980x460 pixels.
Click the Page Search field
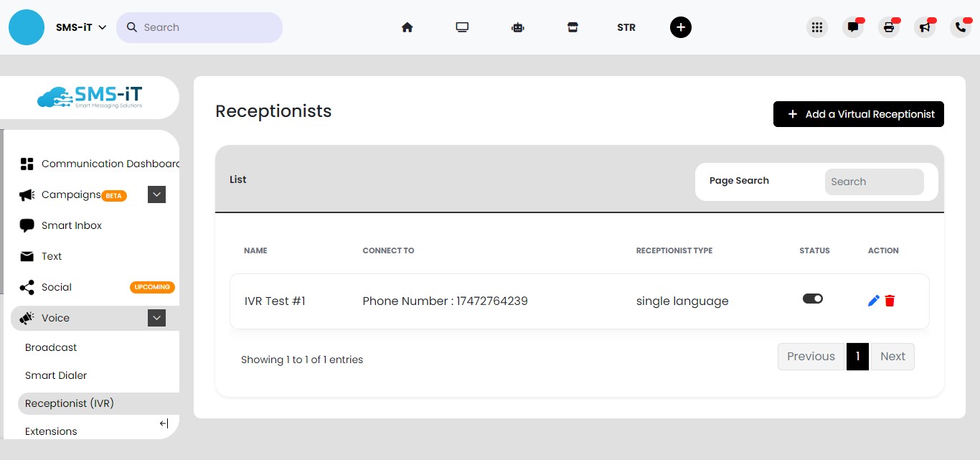click(x=874, y=182)
